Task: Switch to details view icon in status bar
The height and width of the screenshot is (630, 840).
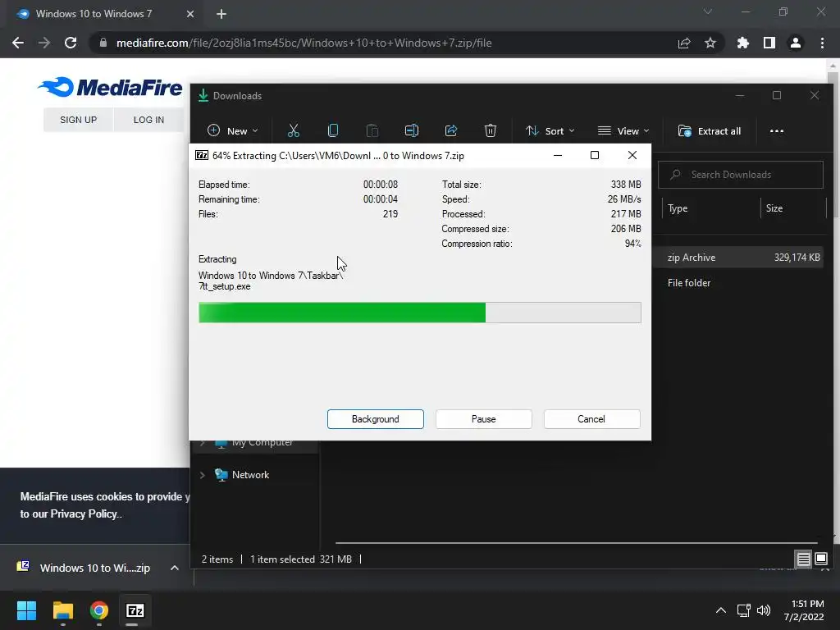Action: click(x=803, y=559)
